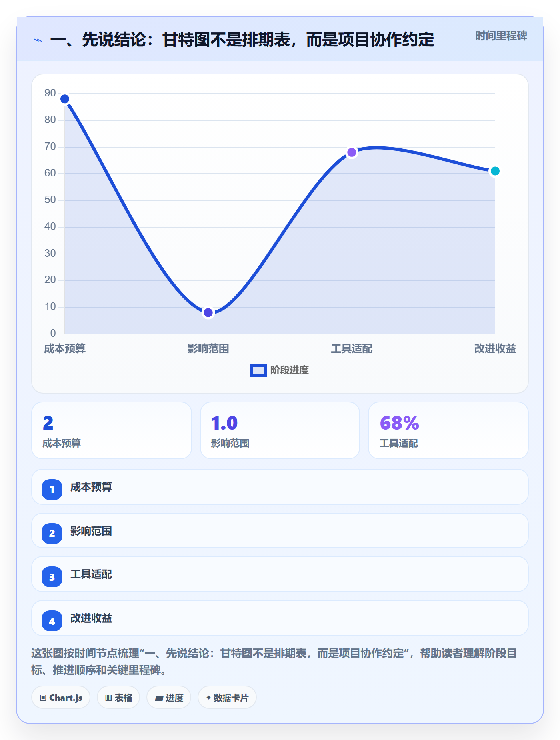Select the 工具适配 step row text
Viewport: 560px width, 740px height.
[91, 574]
